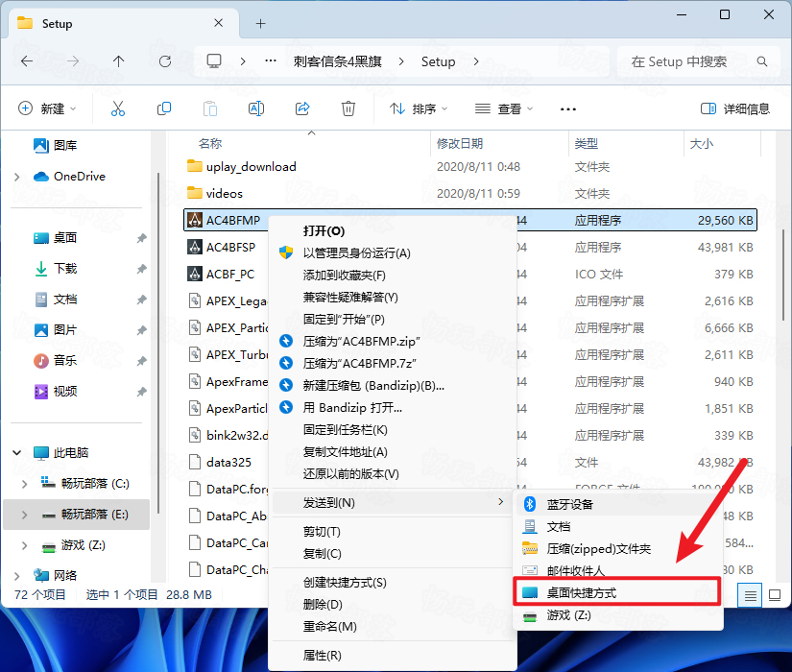Expand 游戏 (Z:) drive node
The height and width of the screenshot is (672, 792).
click(24, 545)
